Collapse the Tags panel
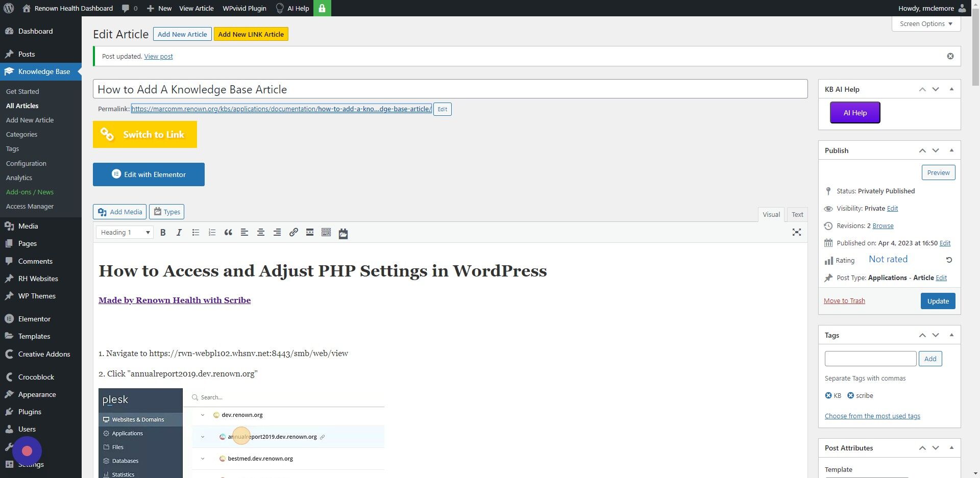This screenshot has height=478, width=980. pos(951,335)
